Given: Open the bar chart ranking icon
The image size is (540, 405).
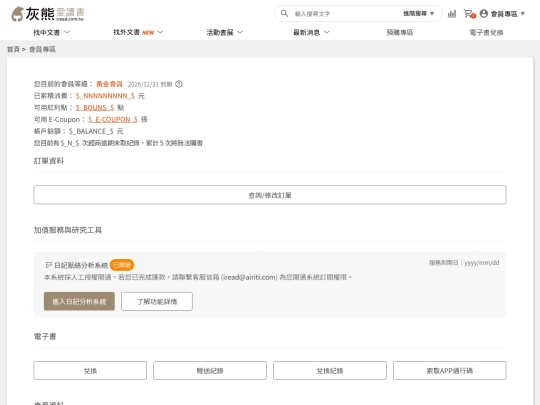Looking at the screenshot, I should (x=451, y=14).
